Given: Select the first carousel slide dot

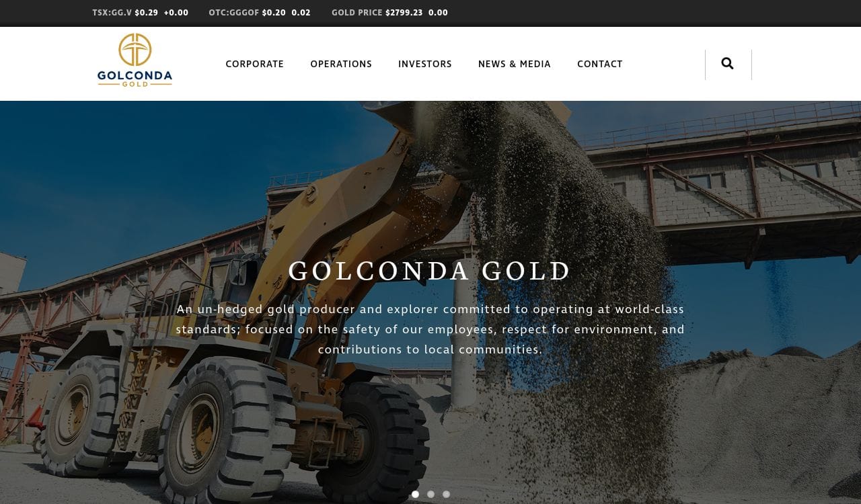Looking at the screenshot, I should coord(415,495).
